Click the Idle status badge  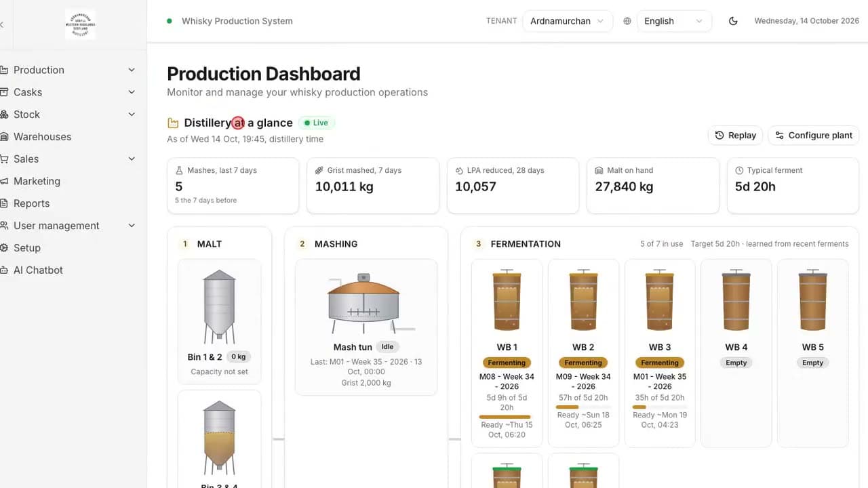[x=387, y=347]
